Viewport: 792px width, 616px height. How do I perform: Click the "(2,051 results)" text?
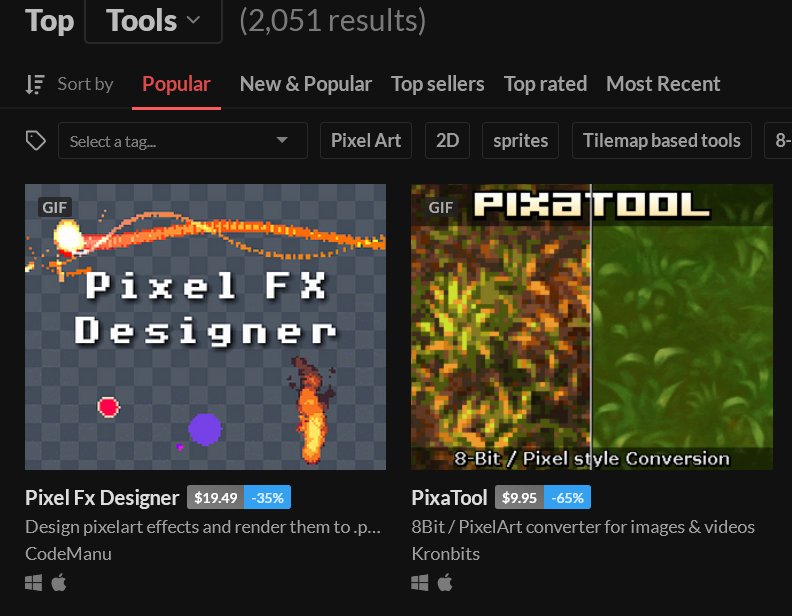coord(332,21)
